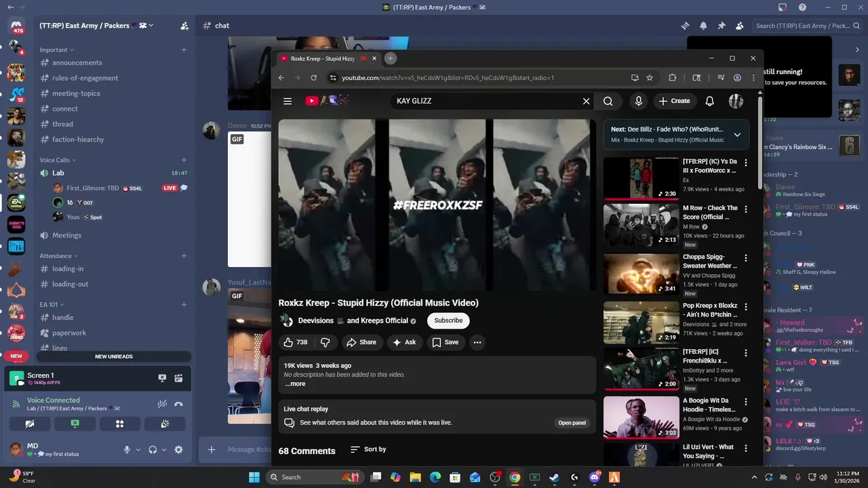868x488 pixels.
Task: Collapse the Voice Calls category
Action: click(58, 160)
